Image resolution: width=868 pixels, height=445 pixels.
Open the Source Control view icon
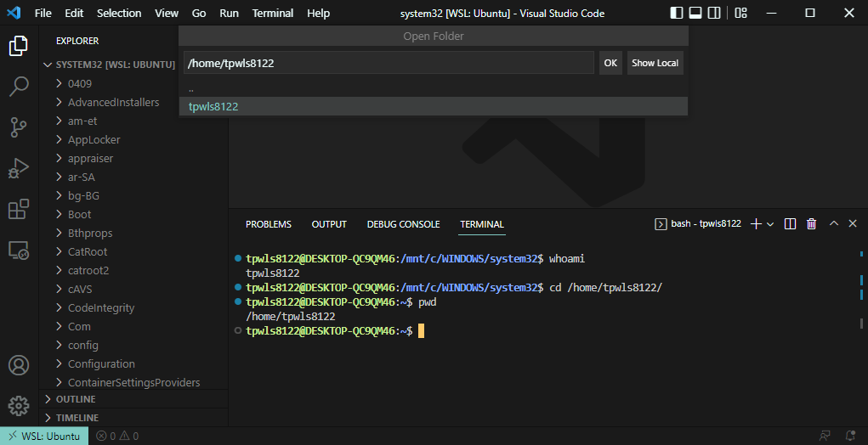19,127
